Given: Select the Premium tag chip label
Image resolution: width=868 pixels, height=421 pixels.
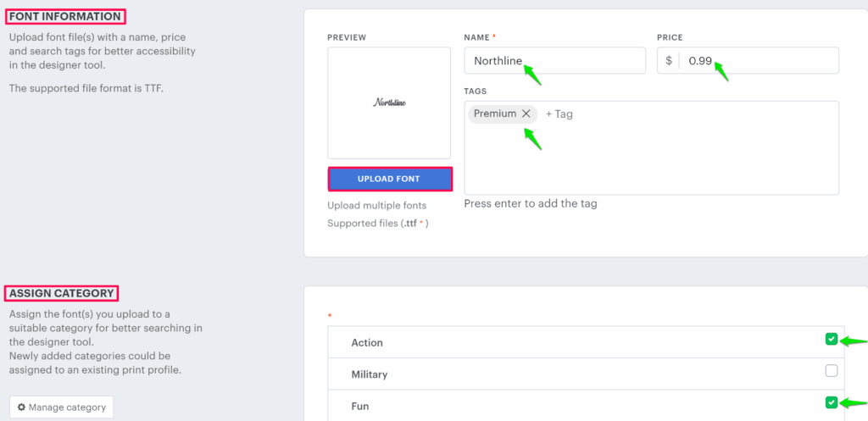Looking at the screenshot, I should coord(494,114).
